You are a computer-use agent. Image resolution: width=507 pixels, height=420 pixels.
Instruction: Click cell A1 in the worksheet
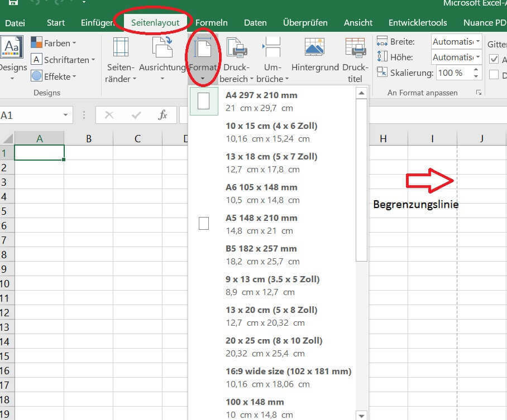[40, 152]
